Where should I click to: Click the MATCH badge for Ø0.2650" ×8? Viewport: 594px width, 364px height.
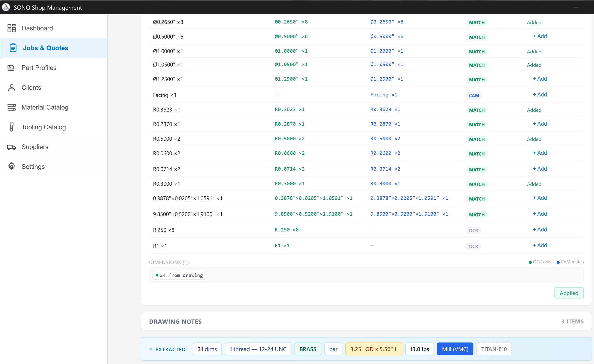click(477, 23)
